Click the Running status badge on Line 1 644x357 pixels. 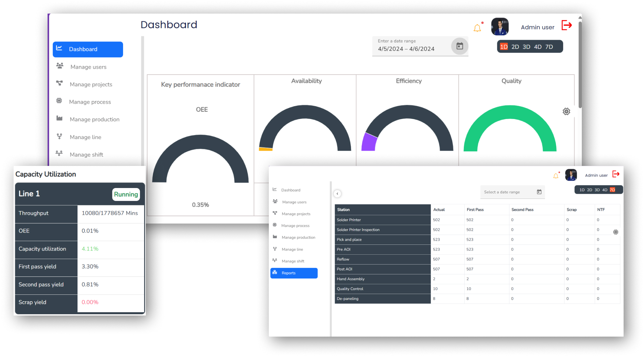(x=126, y=194)
